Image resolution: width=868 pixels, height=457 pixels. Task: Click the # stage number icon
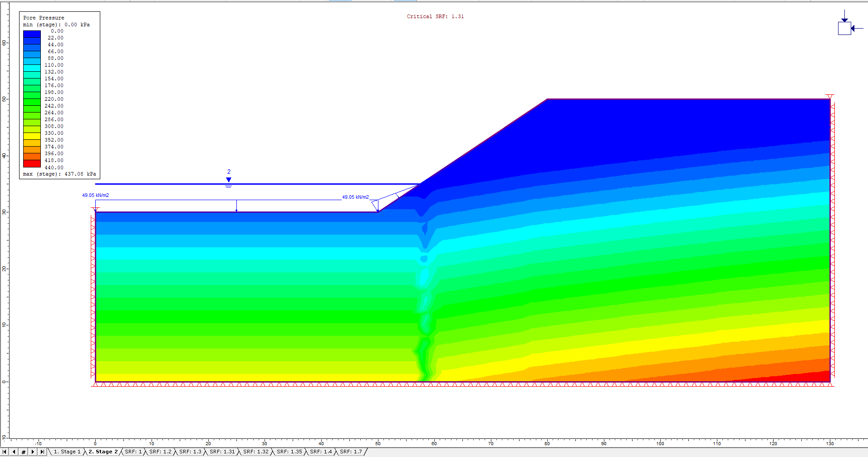coord(23,452)
